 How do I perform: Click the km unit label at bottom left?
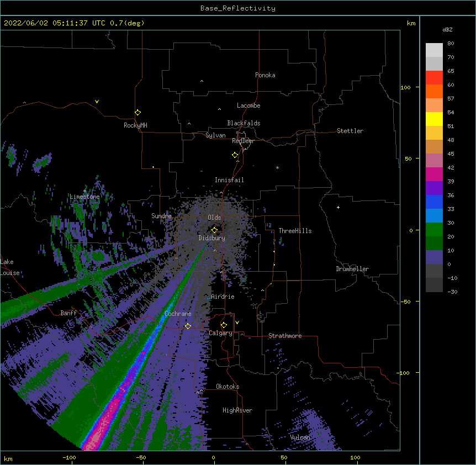pyautogui.click(x=8, y=458)
